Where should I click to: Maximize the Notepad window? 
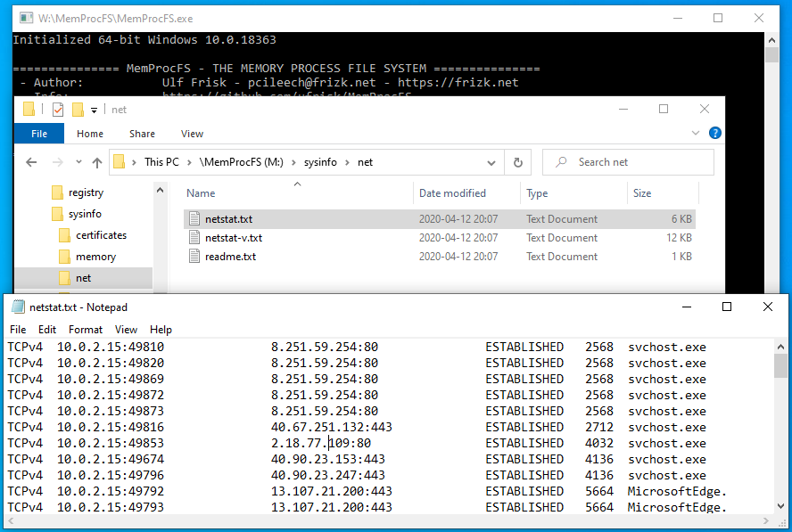tap(727, 307)
